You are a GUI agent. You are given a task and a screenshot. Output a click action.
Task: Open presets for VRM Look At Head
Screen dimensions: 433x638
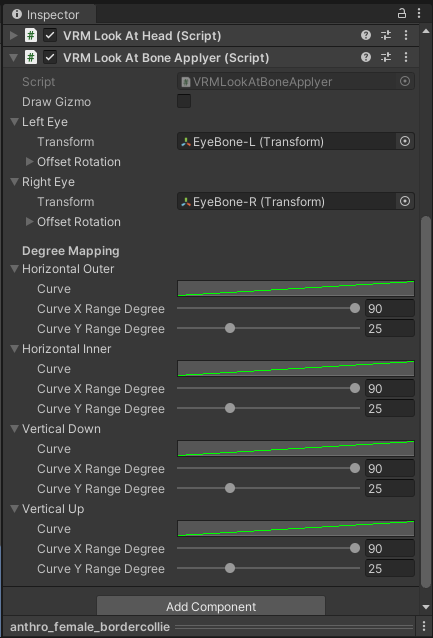[386, 35]
